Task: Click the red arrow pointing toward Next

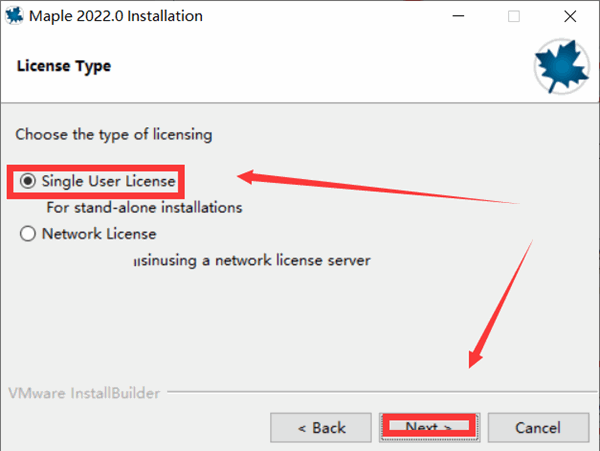Action: pos(498,300)
